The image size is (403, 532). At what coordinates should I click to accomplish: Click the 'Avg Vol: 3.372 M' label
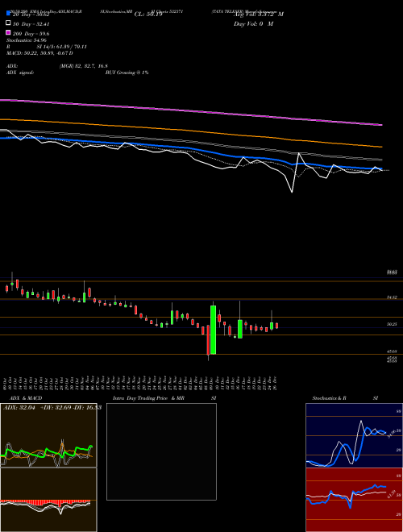point(259,15)
